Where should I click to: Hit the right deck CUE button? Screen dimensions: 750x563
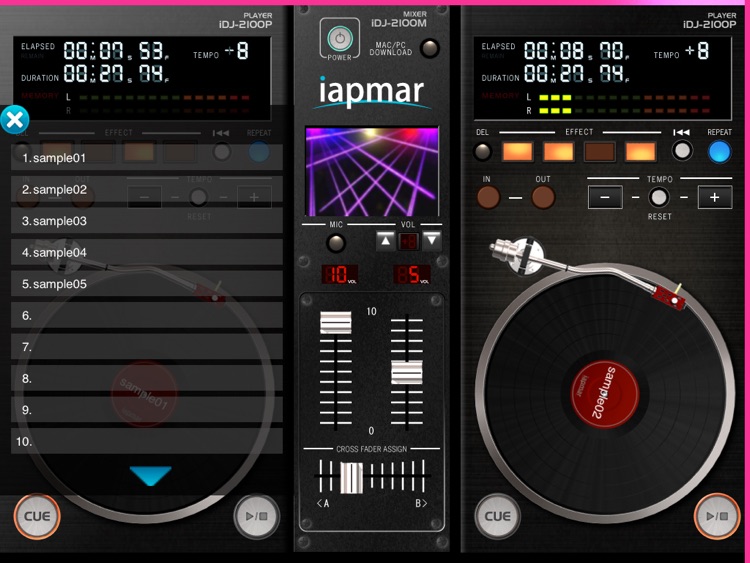tap(497, 517)
